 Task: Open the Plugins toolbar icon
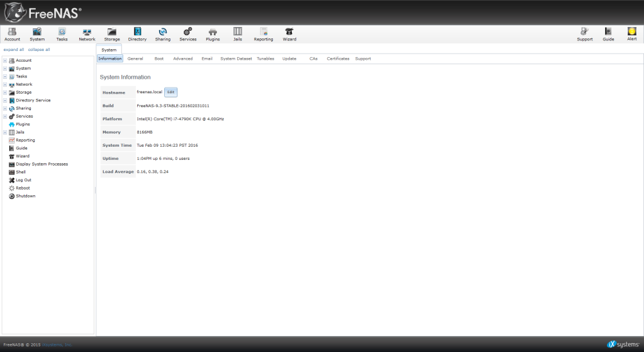click(x=213, y=34)
